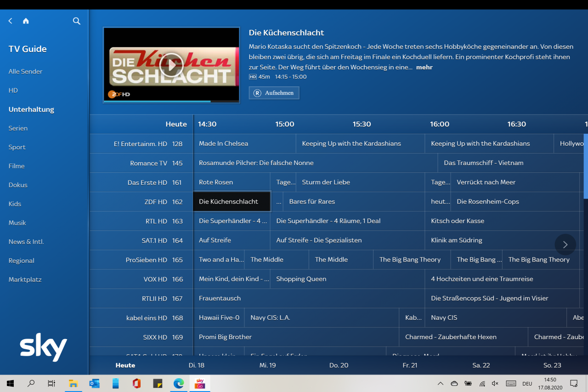Open Task View in the taskbar
588x392 pixels.
pyautogui.click(x=51, y=383)
